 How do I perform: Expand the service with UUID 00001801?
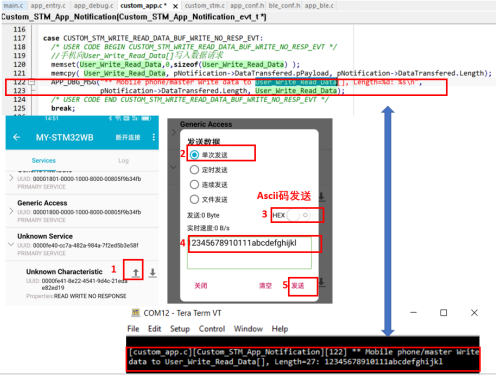pos(11,178)
